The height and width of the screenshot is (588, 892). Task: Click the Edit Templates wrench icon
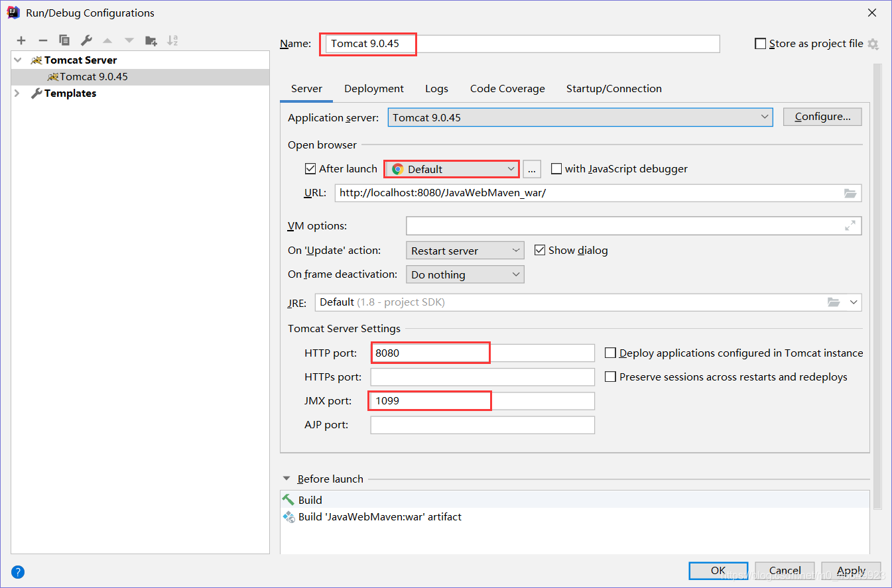[x=86, y=41]
